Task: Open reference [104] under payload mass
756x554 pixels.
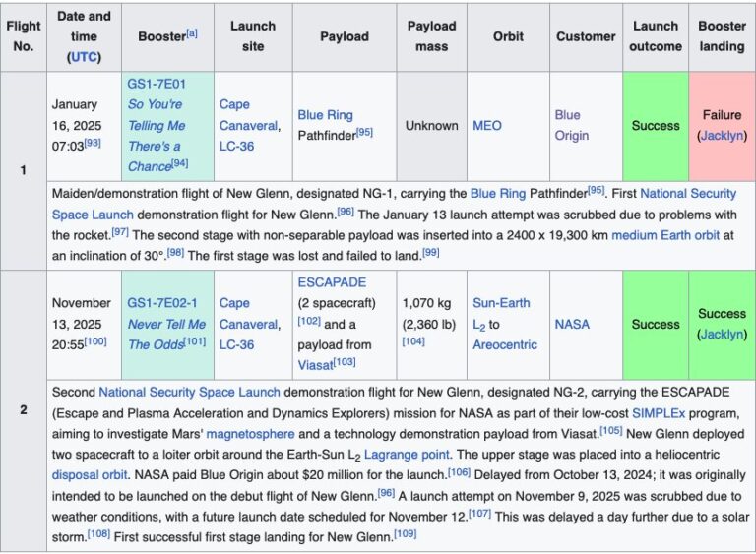Action: [x=413, y=341]
